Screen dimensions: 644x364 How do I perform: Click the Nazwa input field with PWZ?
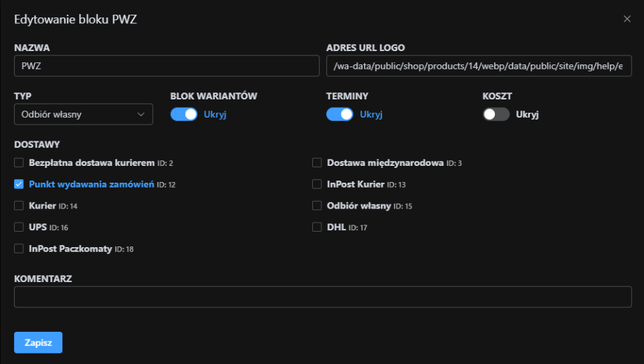pos(167,66)
